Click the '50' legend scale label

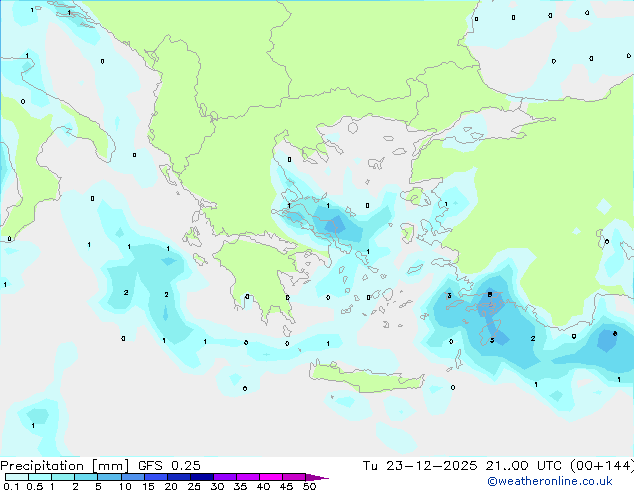point(309,486)
